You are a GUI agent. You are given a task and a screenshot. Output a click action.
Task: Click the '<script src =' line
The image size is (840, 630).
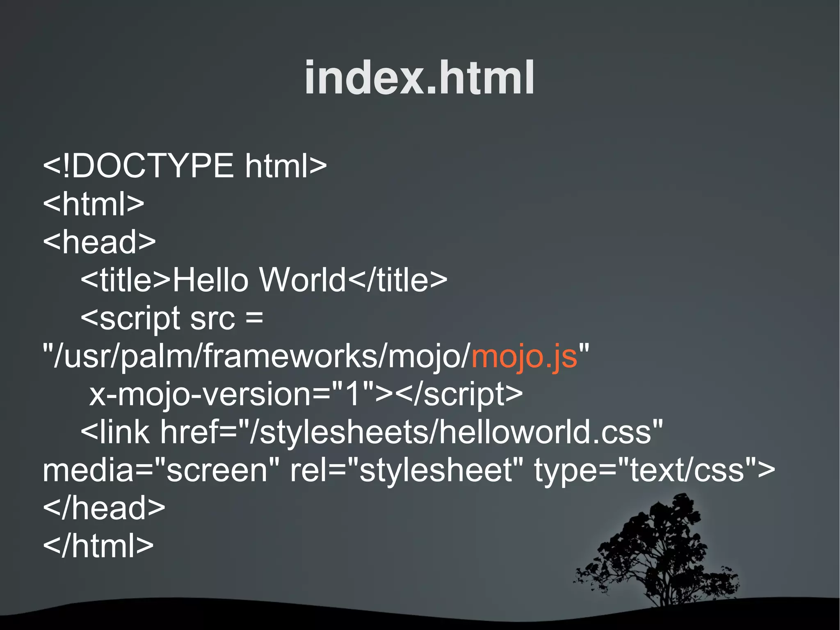(172, 319)
